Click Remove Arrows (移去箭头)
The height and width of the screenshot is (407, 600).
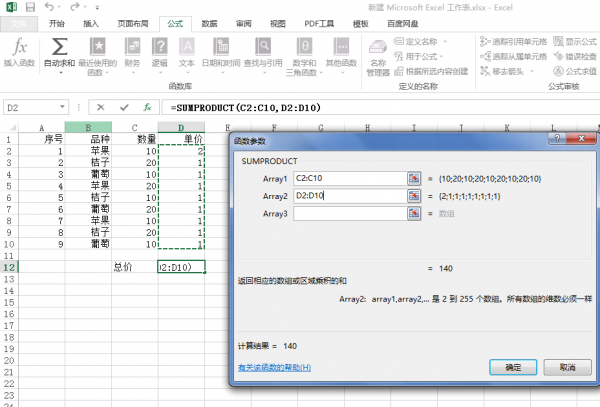pos(502,71)
